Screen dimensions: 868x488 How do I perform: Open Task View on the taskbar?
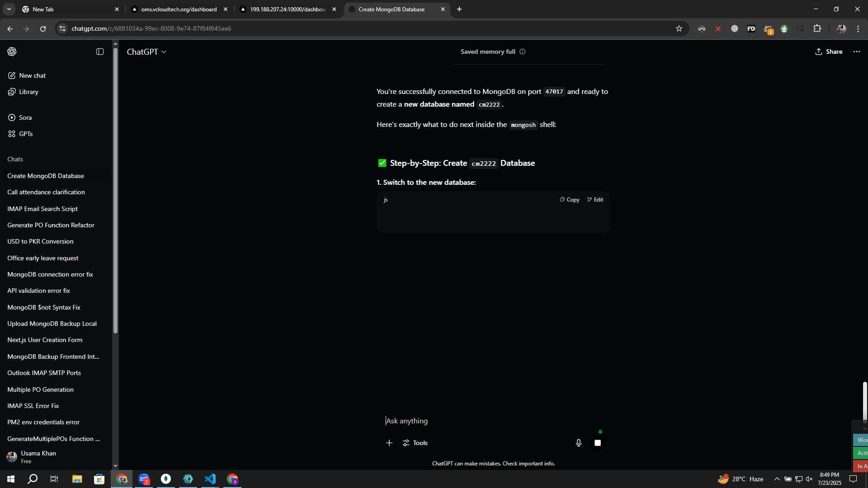click(54, 479)
